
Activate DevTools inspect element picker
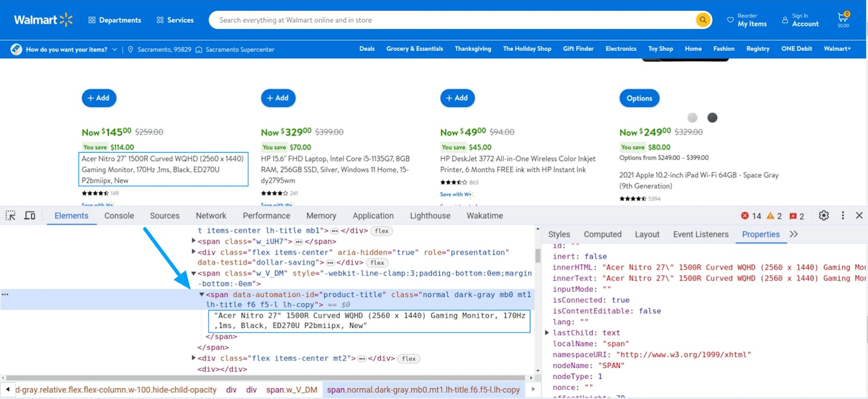click(x=10, y=216)
